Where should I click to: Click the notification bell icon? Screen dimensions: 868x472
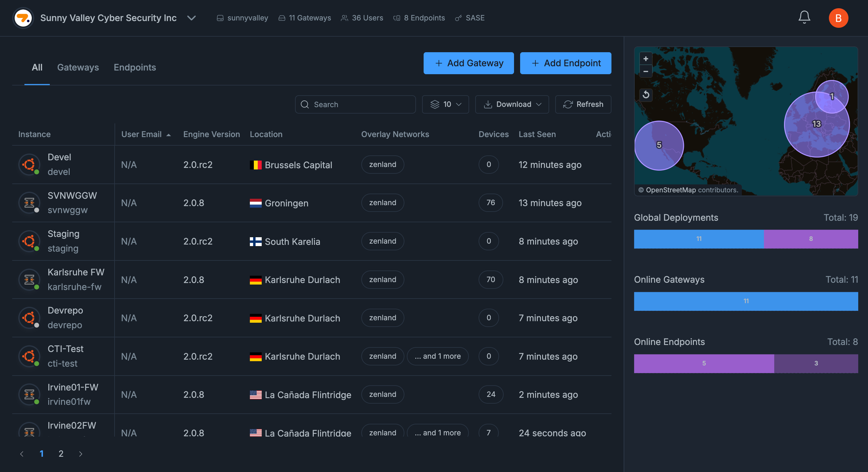coord(804,17)
